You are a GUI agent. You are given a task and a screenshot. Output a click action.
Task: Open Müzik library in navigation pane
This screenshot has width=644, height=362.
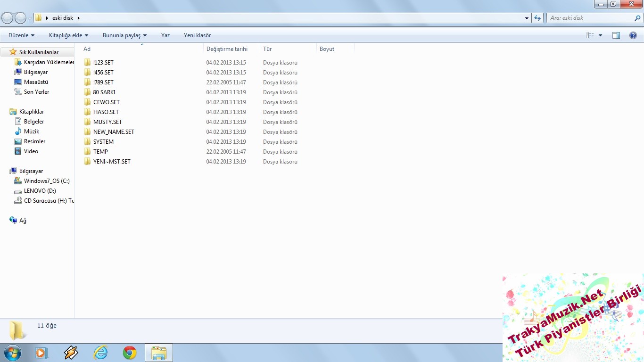pyautogui.click(x=32, y=132)
